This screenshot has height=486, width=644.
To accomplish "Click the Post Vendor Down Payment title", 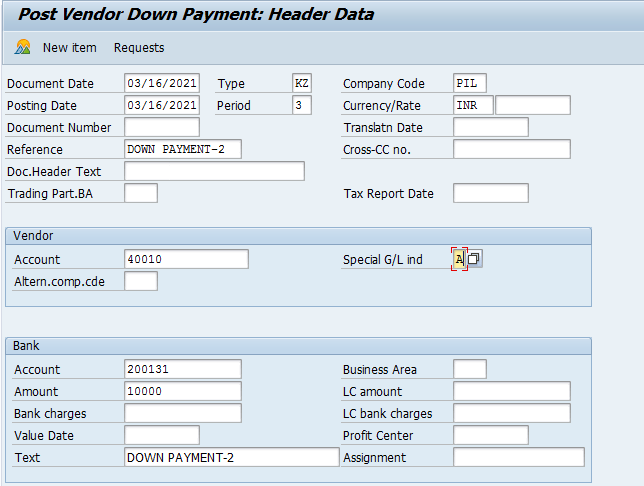I will (196, 14).
